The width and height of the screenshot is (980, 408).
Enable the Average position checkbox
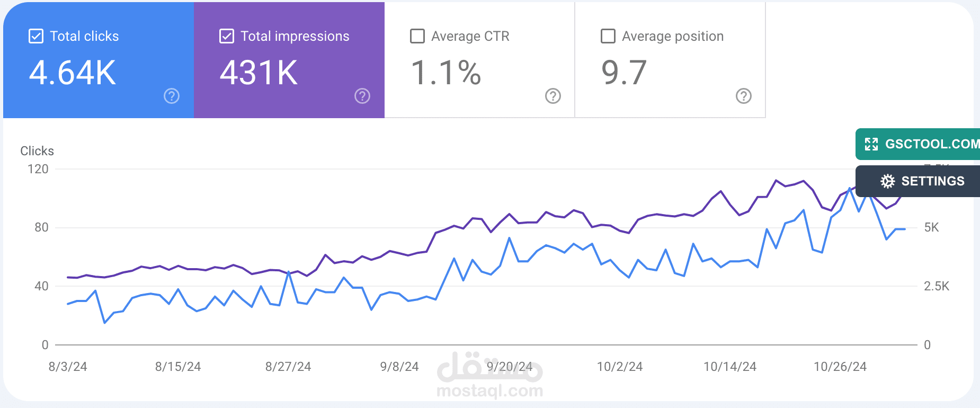pyautogui.click(x=608, y=36)
